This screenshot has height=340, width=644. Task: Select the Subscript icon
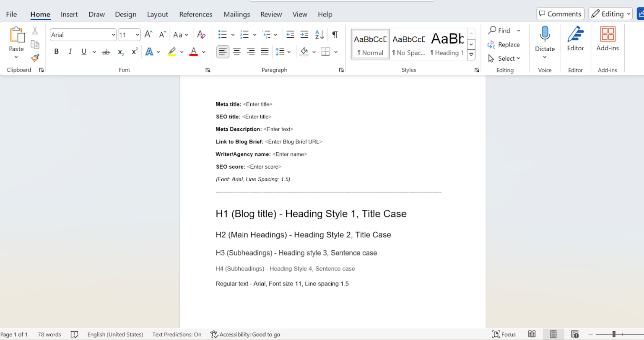(120, 52)
